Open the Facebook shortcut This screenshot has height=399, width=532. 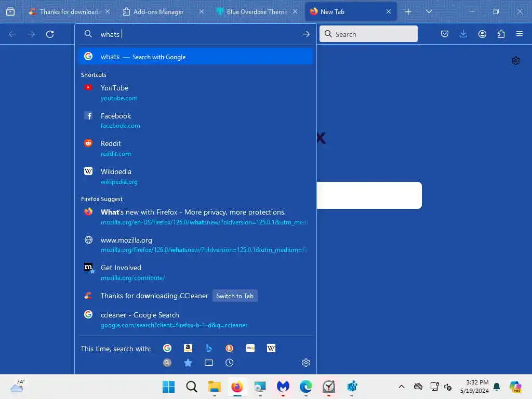pyautogui.click(x=195, y=121)
